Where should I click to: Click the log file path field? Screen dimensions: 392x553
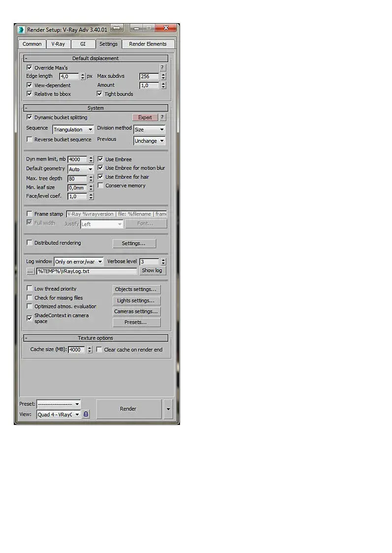(x=87, y=271)
